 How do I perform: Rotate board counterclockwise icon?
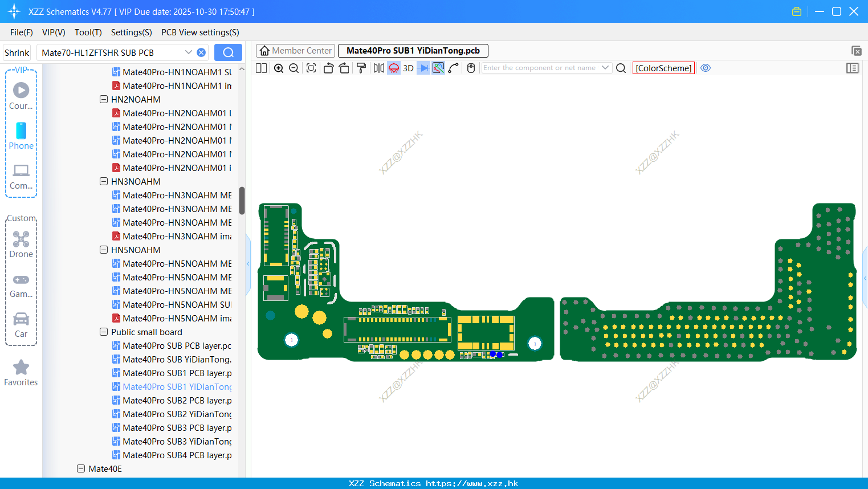(x=328, y=68)
